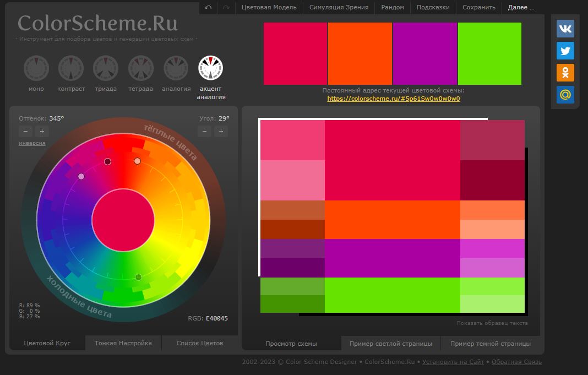The width and height of the screenshot is (588, 375).
Task: Activate the акцент аналогия scheme mode
Action: tap(211, 69)
